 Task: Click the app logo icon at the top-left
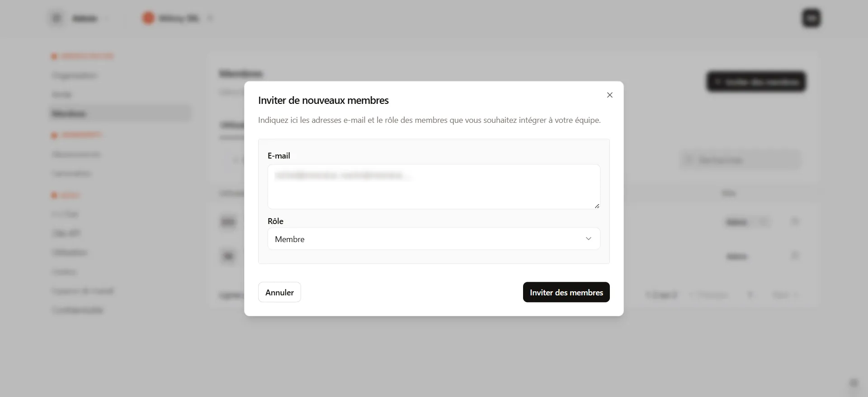(x=56, y=18)
